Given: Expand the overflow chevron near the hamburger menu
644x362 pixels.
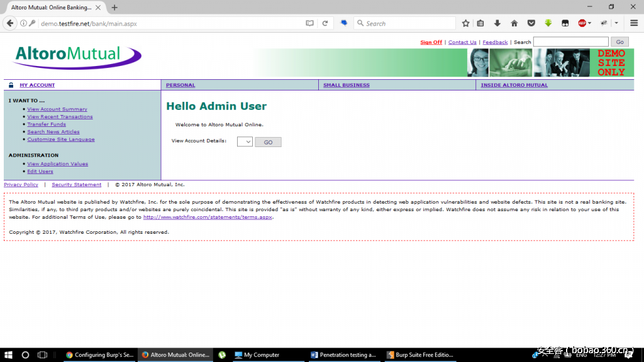Looking at the screenshot, I should coord(617,23).
